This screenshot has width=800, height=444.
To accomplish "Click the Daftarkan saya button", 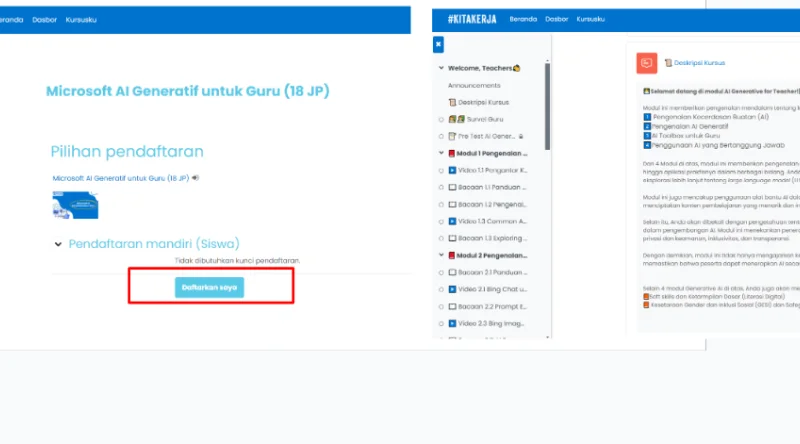I will (209, 287).
